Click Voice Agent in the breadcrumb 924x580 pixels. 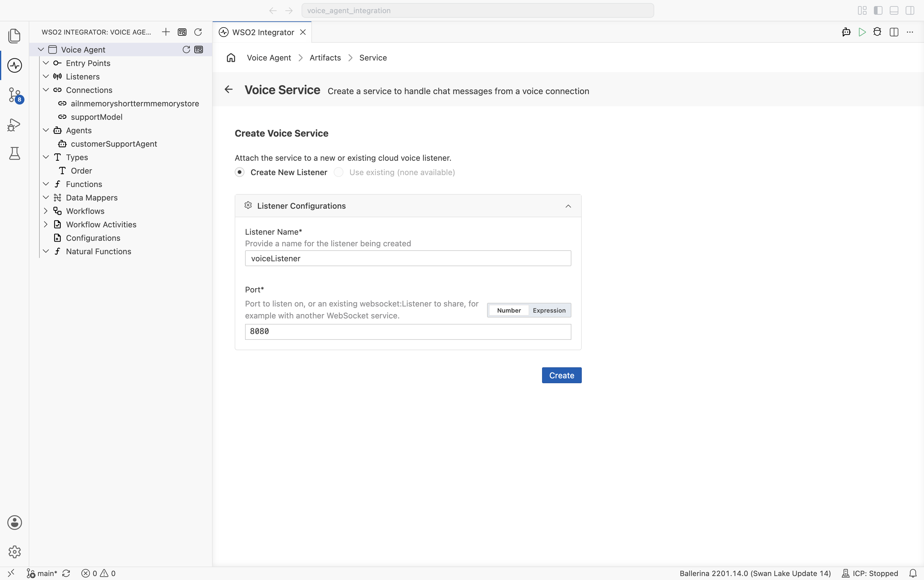[x=269, y=57]
